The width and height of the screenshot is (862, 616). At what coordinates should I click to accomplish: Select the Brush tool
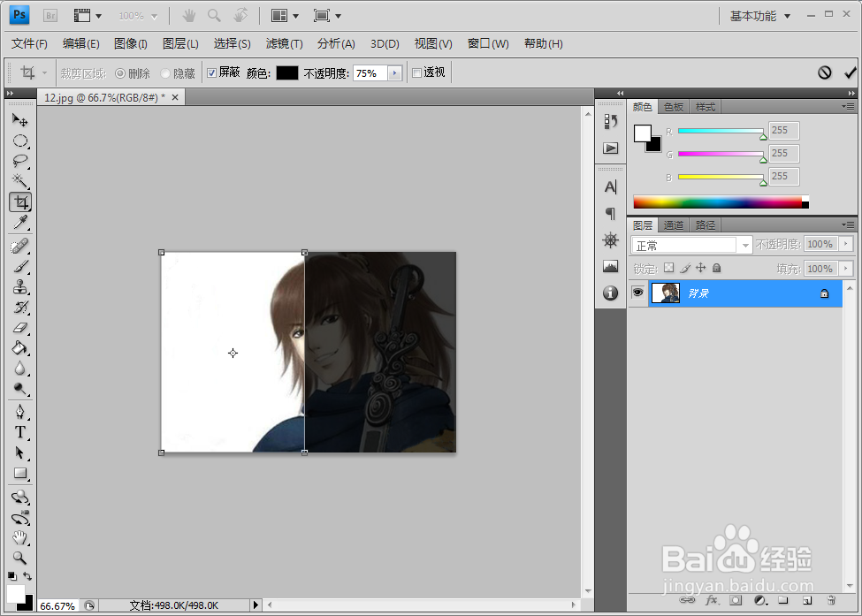[20, 267]
